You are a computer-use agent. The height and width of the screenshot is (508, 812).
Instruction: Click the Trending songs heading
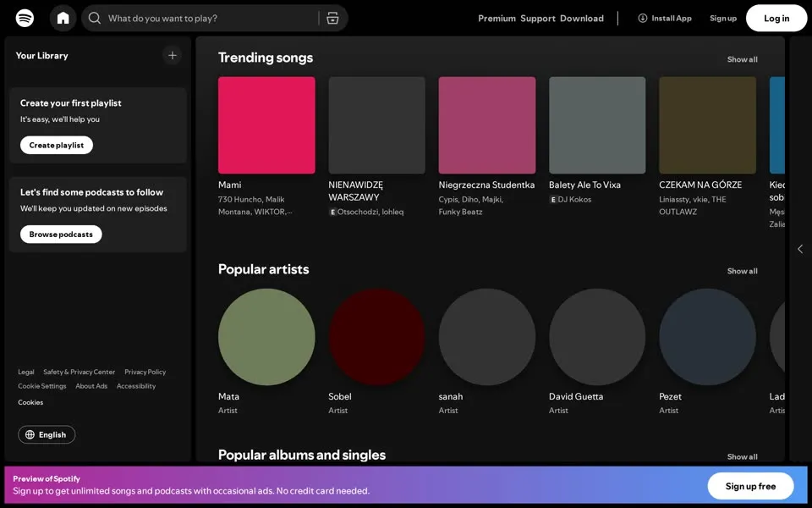pos(265,58)
